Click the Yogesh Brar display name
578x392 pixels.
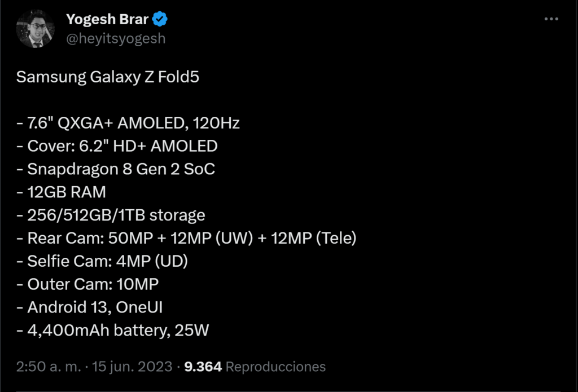[107, 20]
